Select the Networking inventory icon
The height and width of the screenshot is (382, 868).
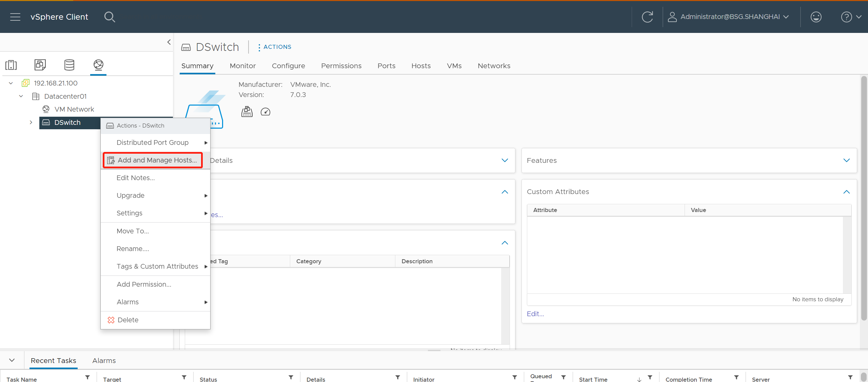coord(98,64)
